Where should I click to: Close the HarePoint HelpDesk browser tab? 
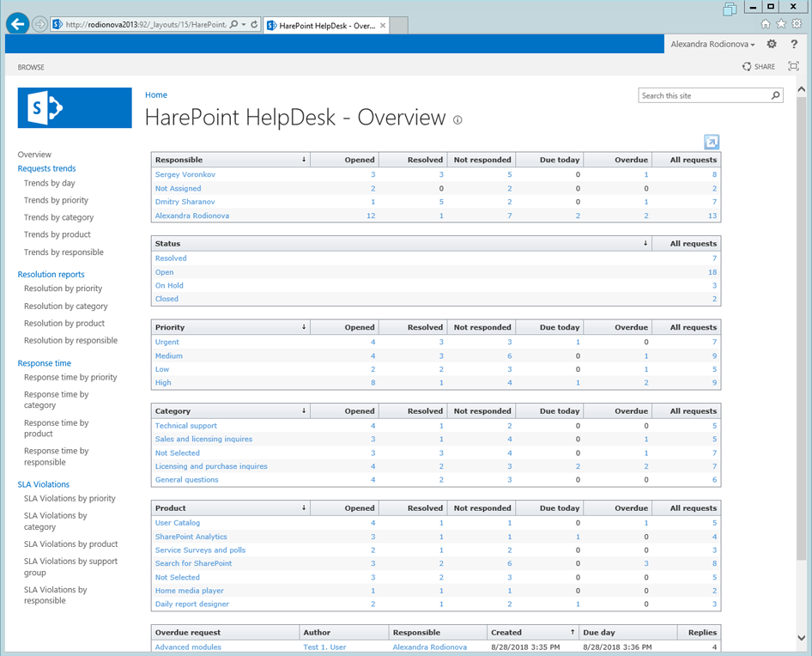pyautogui.click(x=383, y=26)
